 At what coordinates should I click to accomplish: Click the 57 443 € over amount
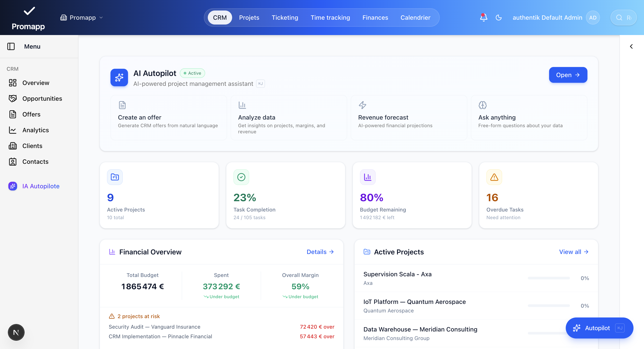(317, 337)
